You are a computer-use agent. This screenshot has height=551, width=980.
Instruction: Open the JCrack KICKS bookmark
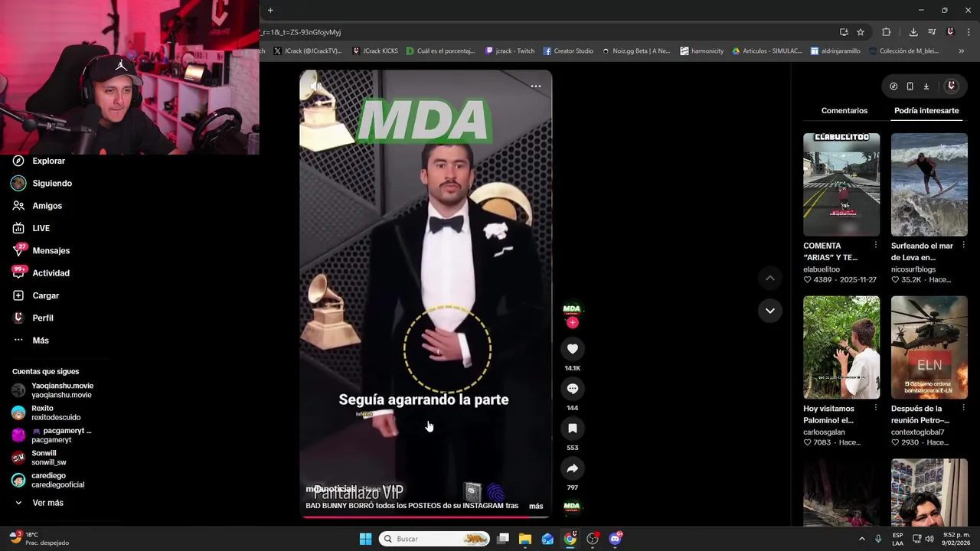[x=375, y=51]
